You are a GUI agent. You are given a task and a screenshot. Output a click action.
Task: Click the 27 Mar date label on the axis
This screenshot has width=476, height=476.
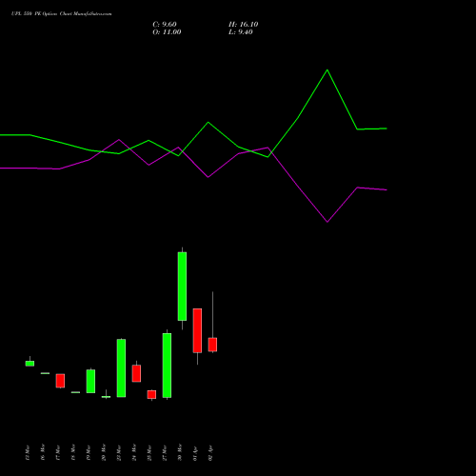pyautogui.click(x=165, y=452)
